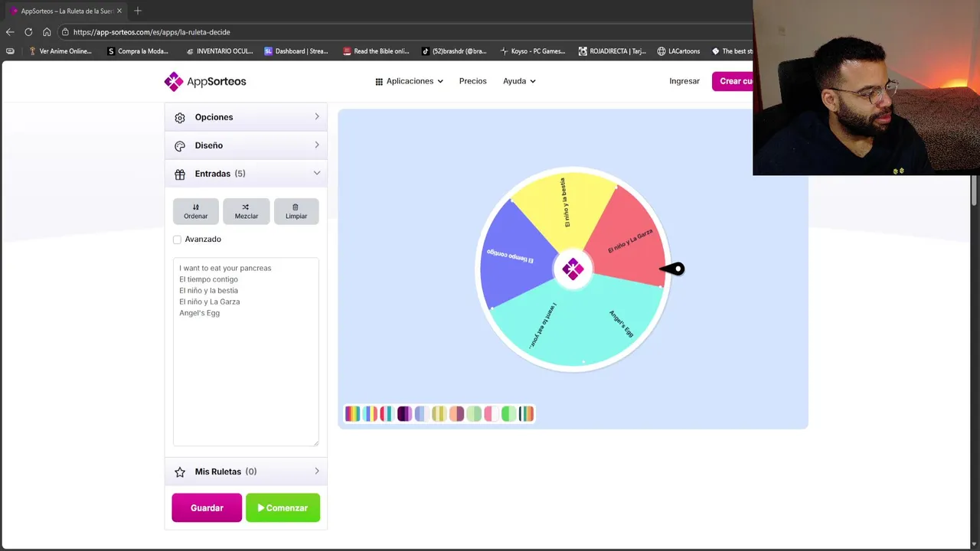The image size is (980, 551).
Task: Click the roulette wheel center logo
Action: tap(573, 269)
